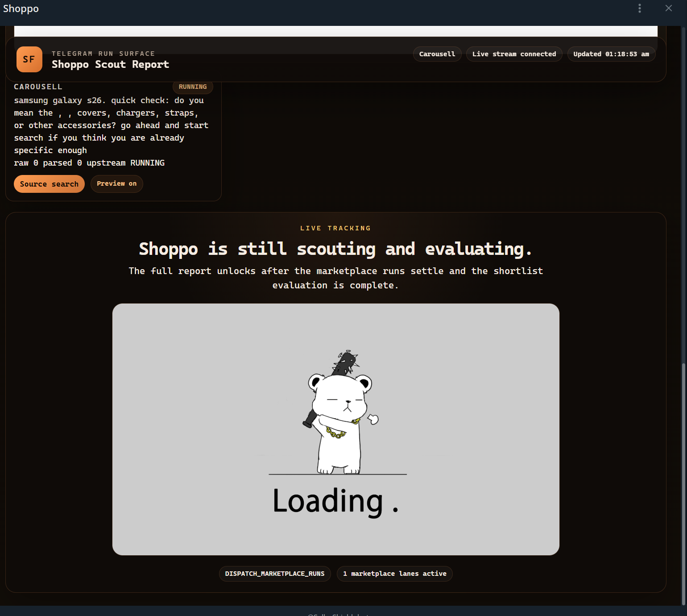
Task: Click the Live stream connected status pill
Action: coord(514,54)
